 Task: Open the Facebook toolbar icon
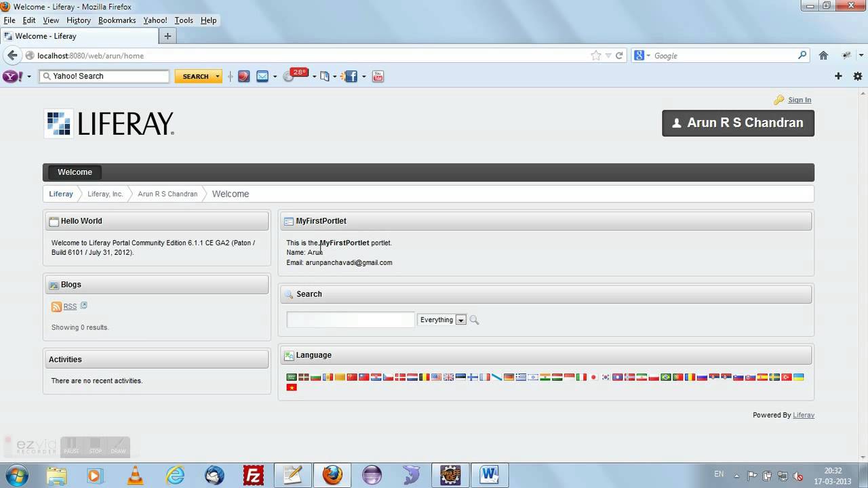click(x=351, y=77)
